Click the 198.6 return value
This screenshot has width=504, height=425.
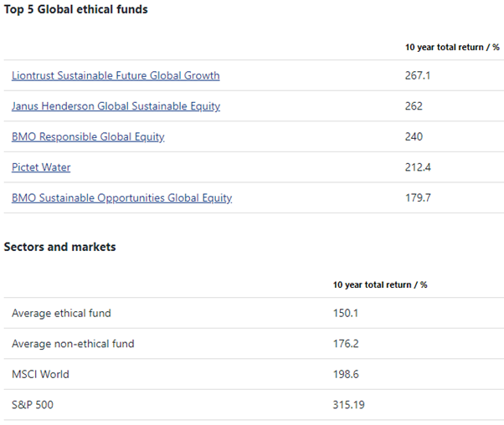pos(346,374)
